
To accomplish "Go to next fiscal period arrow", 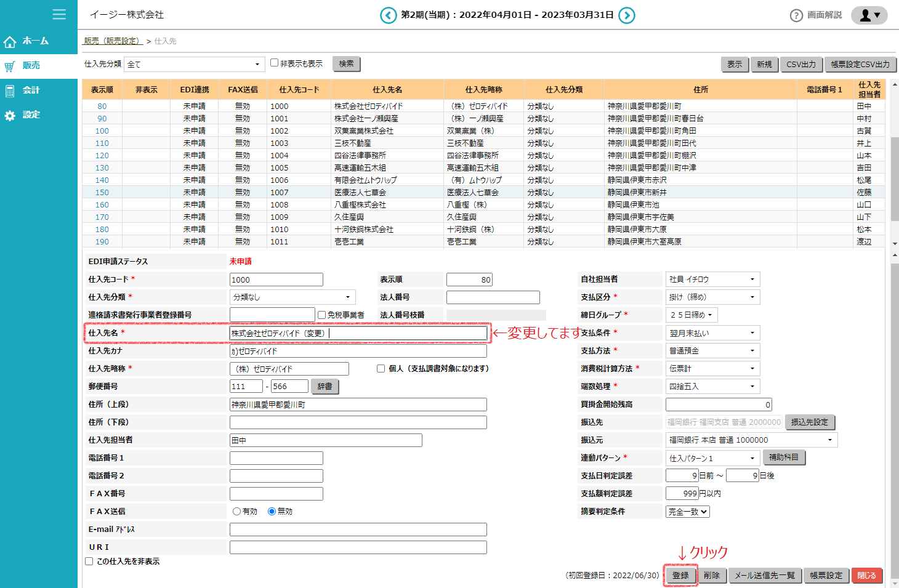I will click(x=626, y=15).
